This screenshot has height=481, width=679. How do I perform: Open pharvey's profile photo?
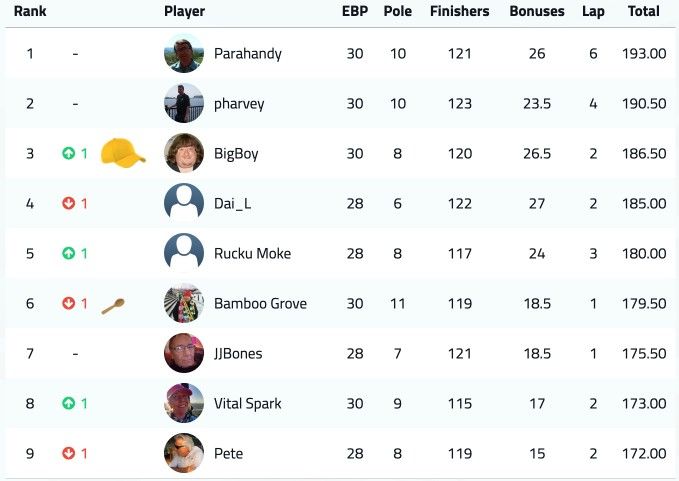pos(184,103)
